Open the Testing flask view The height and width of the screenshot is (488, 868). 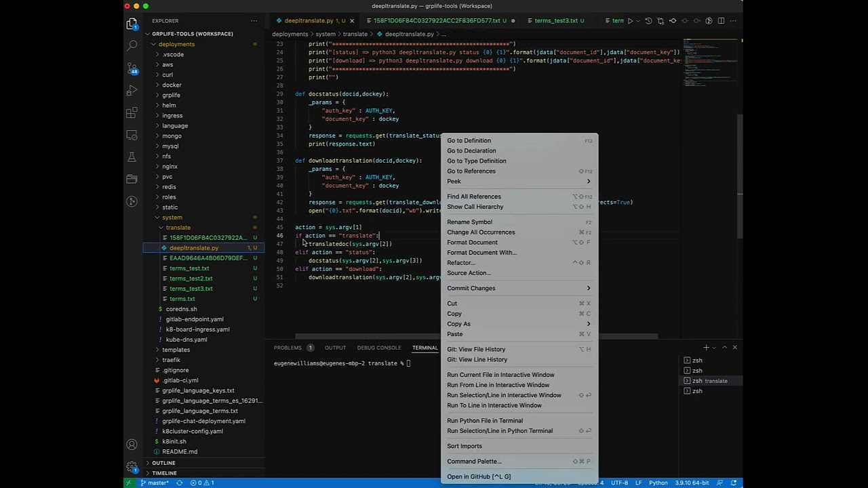(x=132, y=157)
